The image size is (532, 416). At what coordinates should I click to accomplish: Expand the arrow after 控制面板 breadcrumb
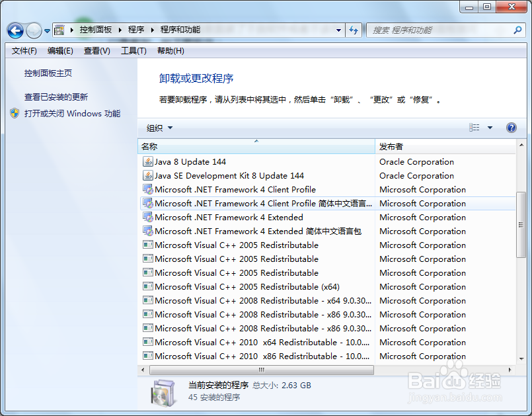pos(120,30)
